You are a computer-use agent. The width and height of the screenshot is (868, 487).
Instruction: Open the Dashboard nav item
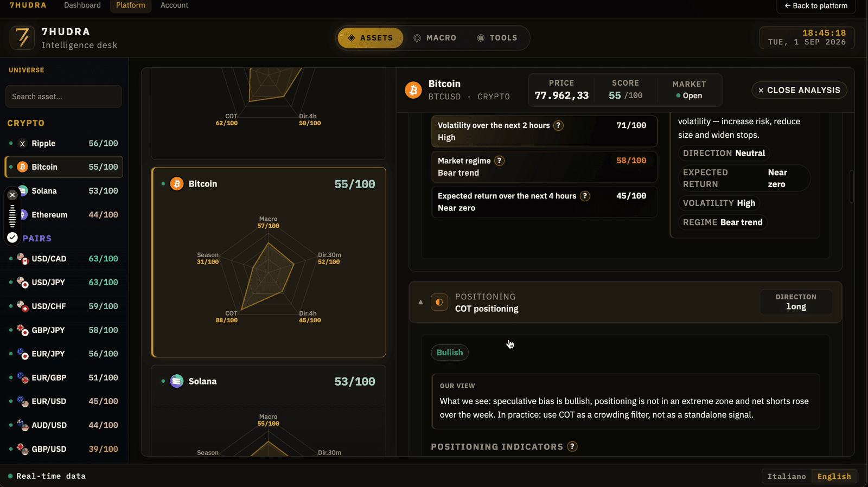tap(82, 5)
